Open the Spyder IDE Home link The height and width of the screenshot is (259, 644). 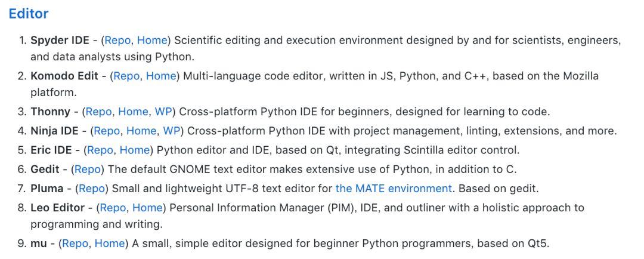152,41
